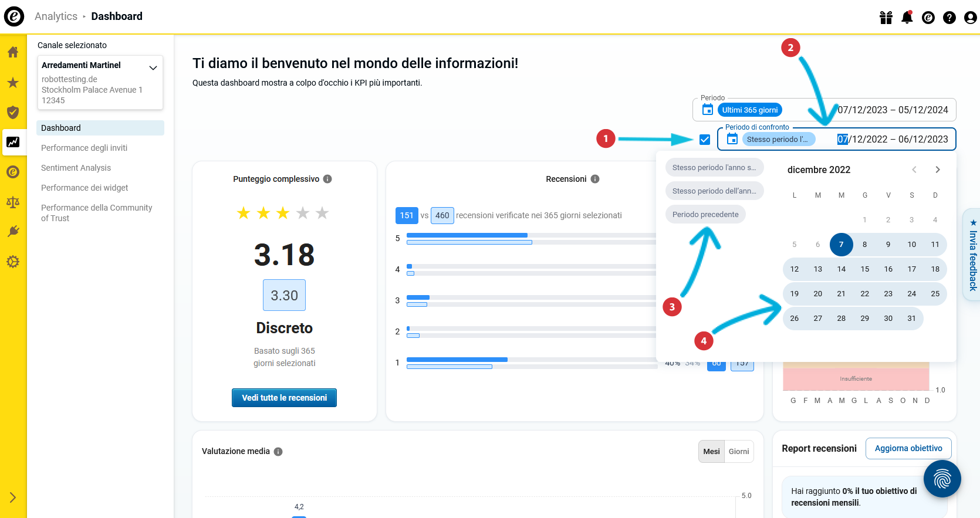Open settings gear in sidebar
This screenshot has width=980, height=518.
13,262
